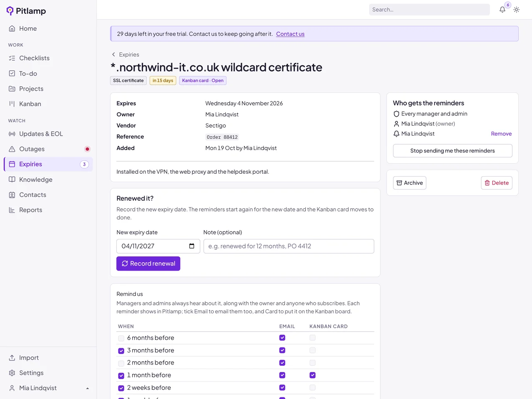Click the Contacts icon in sidebar
This screenshot has width=532, height=399.
12,195
